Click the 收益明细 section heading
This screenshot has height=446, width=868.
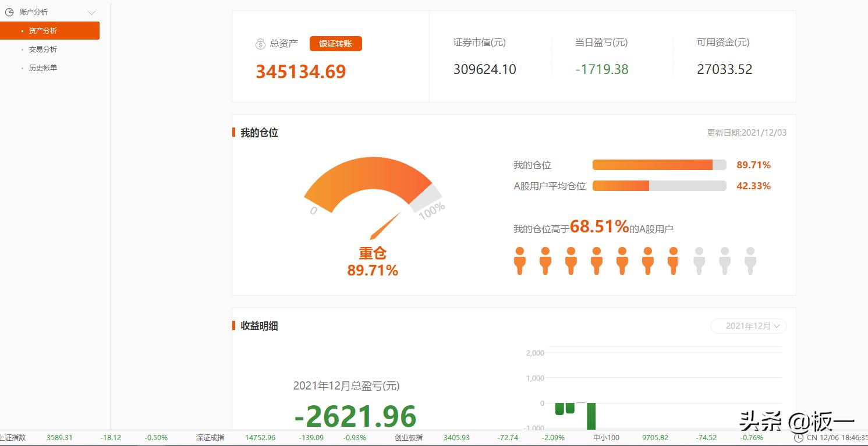pyautogui.click(x=259, y=326)
